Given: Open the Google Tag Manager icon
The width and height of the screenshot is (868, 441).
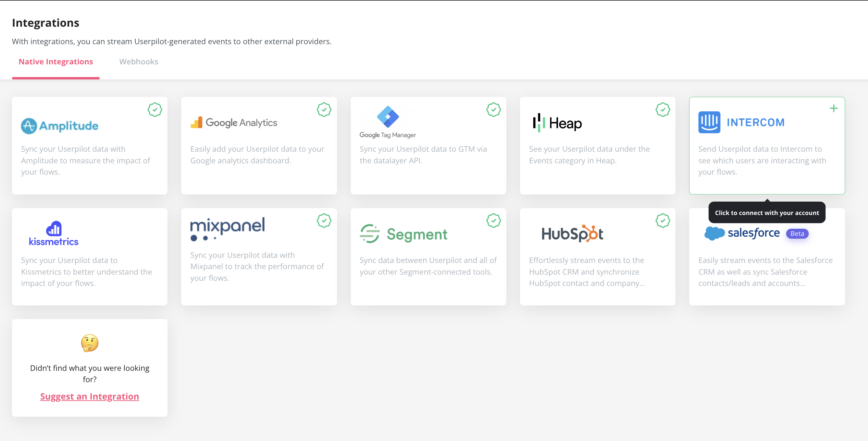Looking at the screenshot, I should pyautogui.click(x=388, y=117).
